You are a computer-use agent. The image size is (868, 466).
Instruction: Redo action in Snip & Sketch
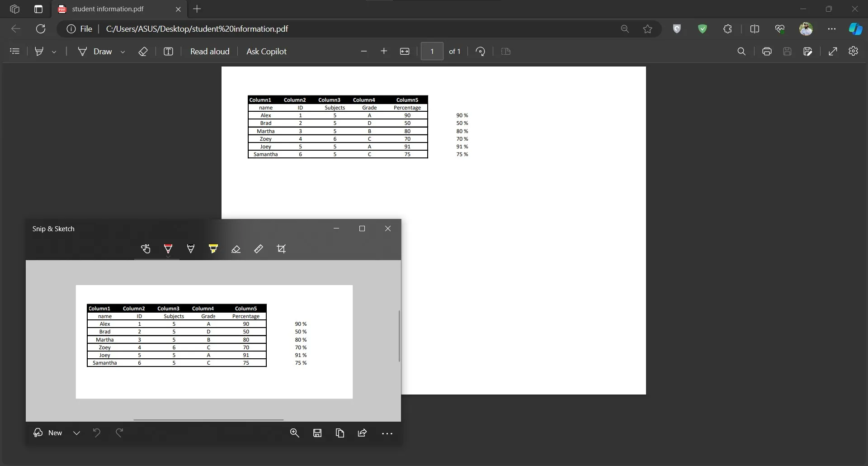(119, 433)
